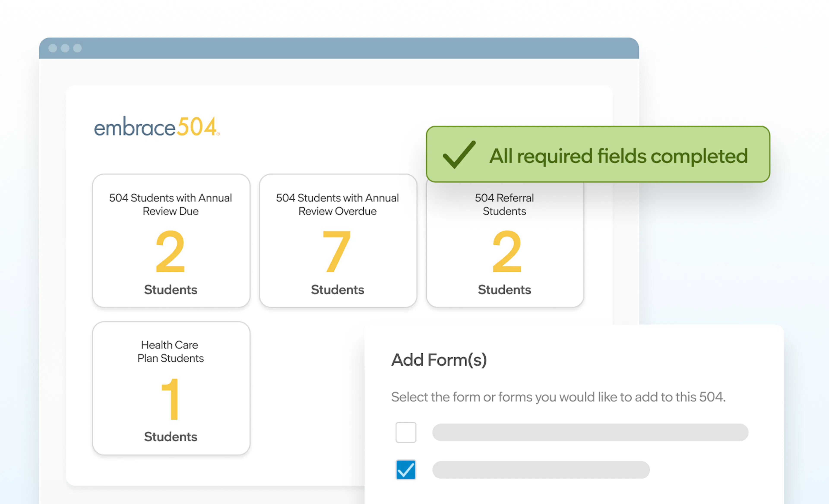
Task: Click the embrace504 logo
Action: [157, 126]
